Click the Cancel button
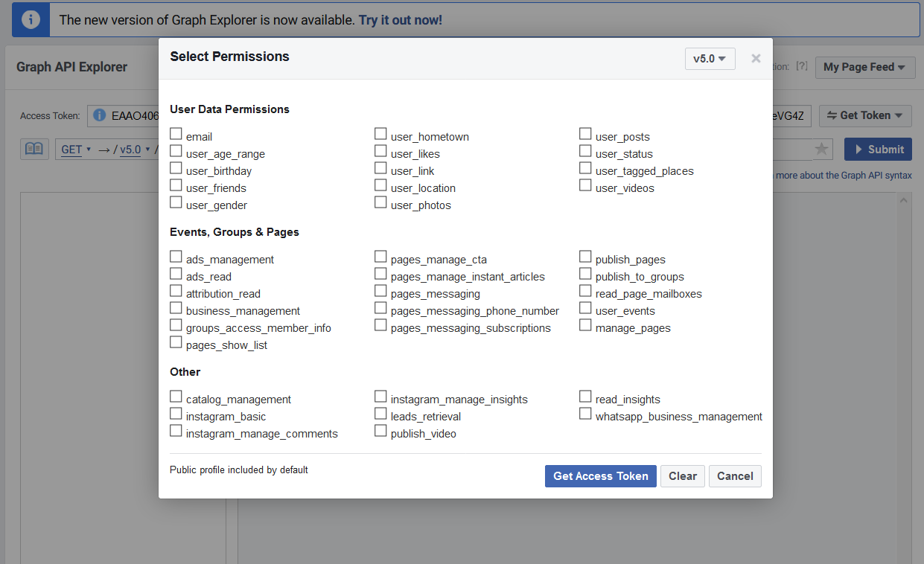Screen dimensions: 924x564 coord(735,476)
